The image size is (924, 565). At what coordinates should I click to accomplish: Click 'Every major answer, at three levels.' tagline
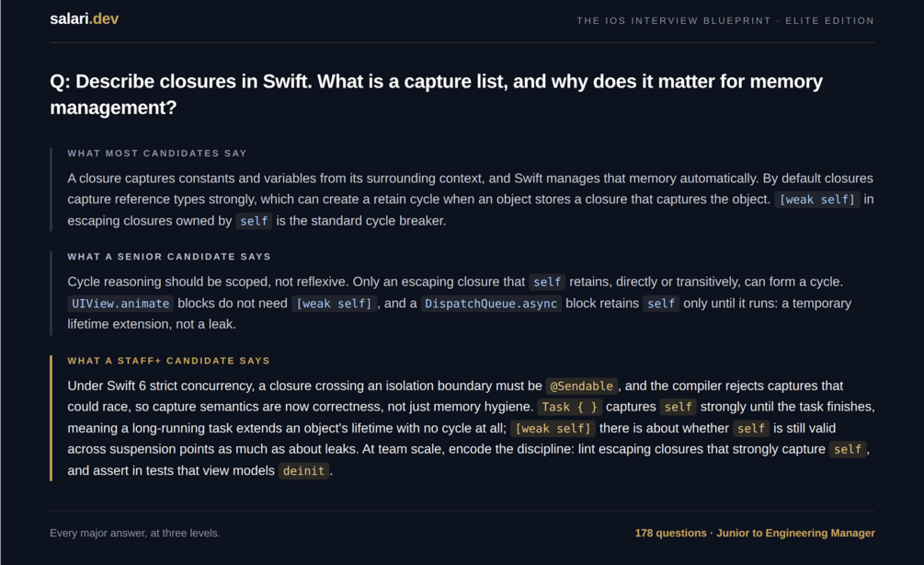[135, 533]
